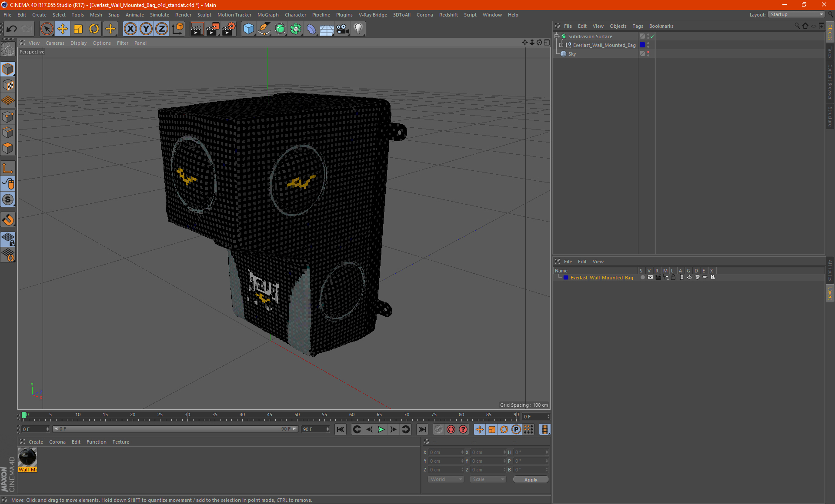
Task: Open the Layout Startup dropdown
Action: coord(796,14)
